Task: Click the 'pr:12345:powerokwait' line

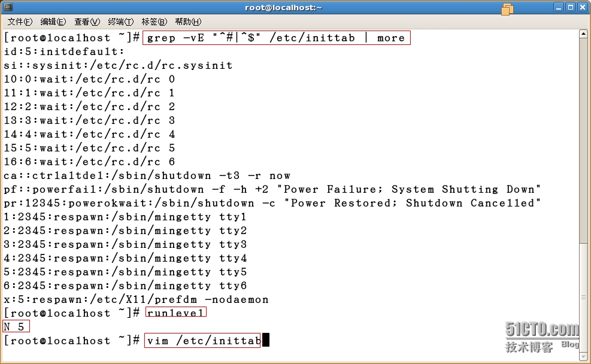Action: point(272,203)
